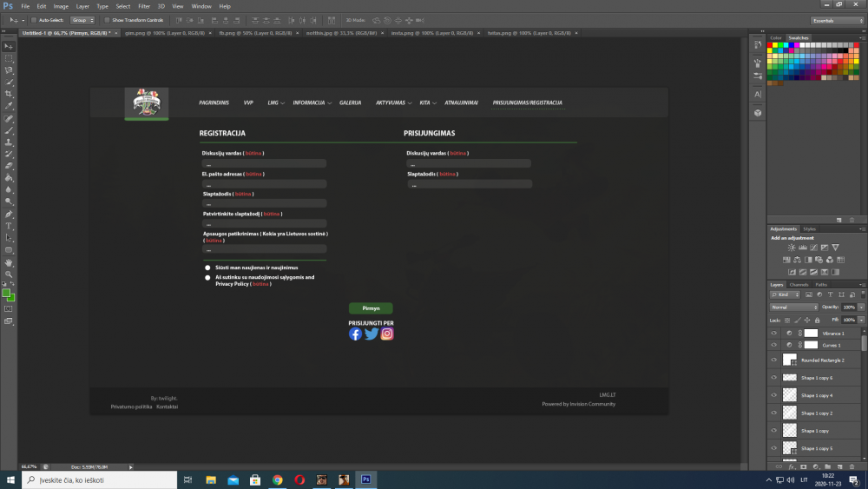Viewport: 868px width, 489px height.
Task: Switch to the Channels tab
Action: click(799, 284)
